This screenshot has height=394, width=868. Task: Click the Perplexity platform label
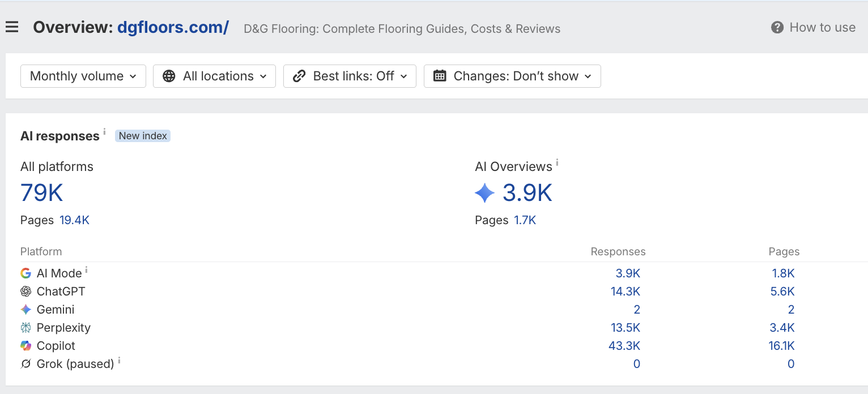(x=63, y=328)
